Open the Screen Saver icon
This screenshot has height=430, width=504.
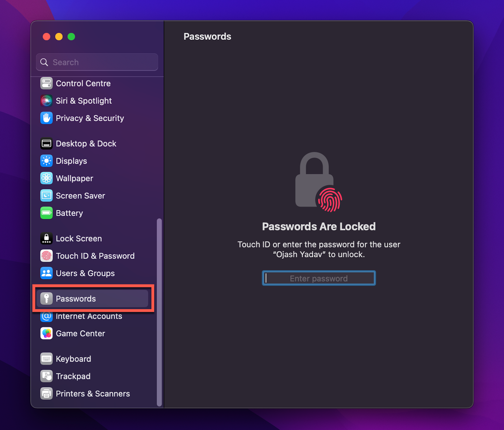(46, 196)
